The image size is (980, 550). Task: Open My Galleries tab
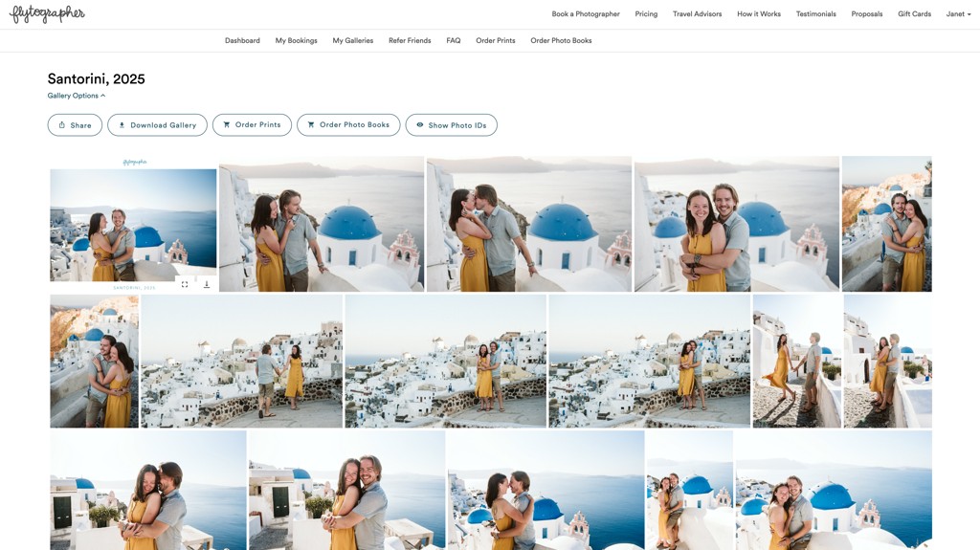click(352, 40)
